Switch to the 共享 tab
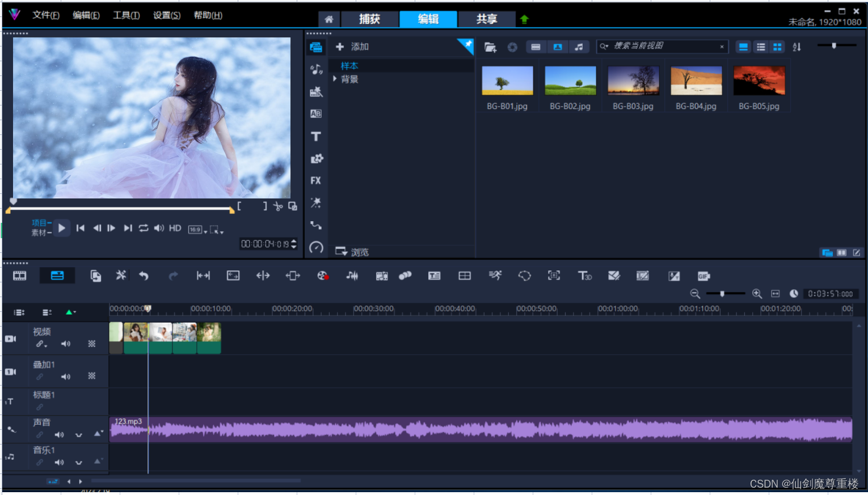 [487, 19]
